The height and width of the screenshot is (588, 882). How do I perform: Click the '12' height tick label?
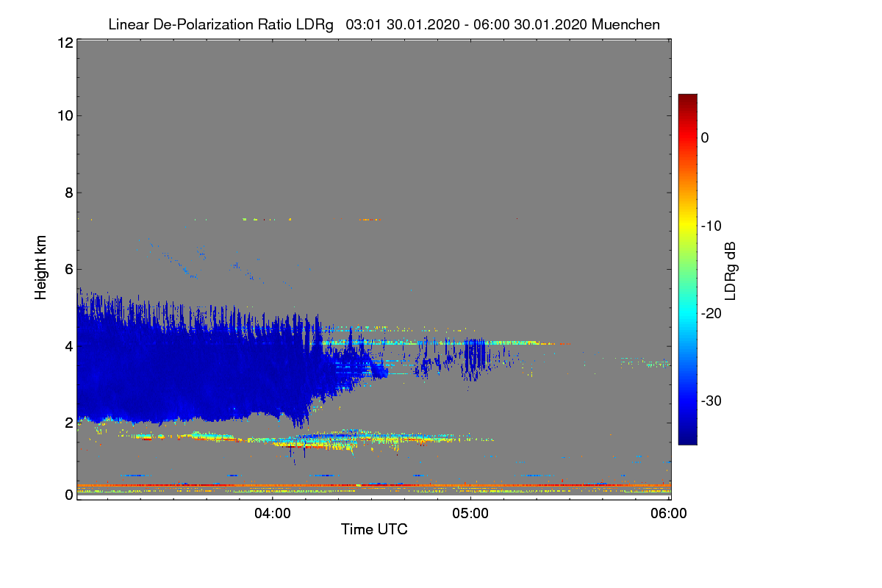pos(65,43)
